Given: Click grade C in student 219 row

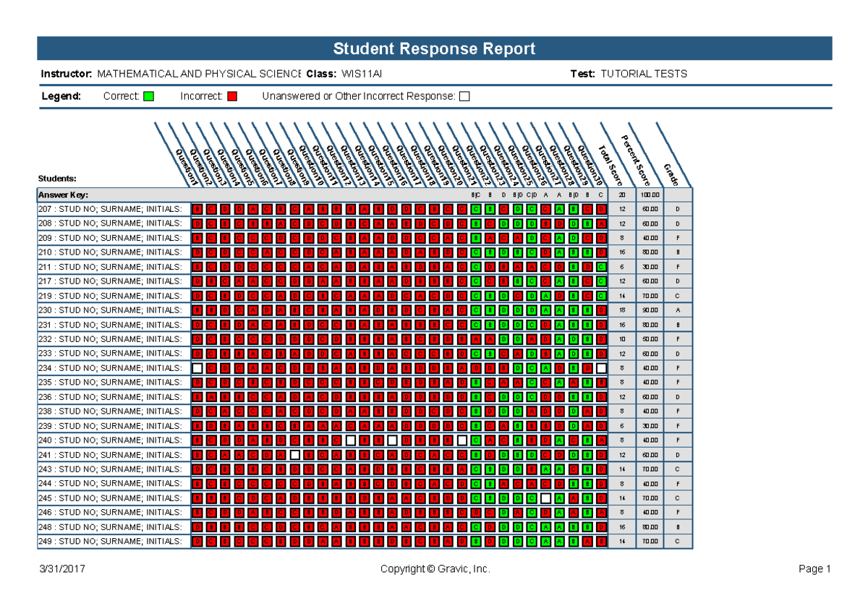Looking at the screenshot, I should 678,296.
